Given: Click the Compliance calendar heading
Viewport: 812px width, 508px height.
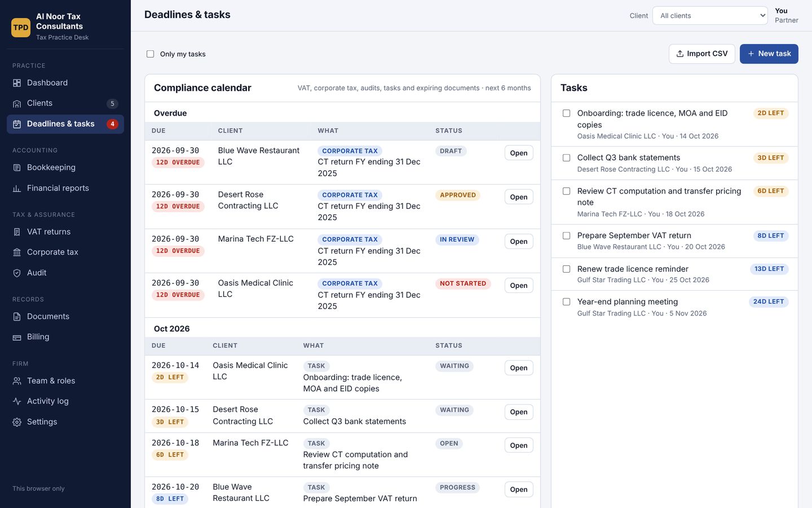Looking at the screenshot, I should (202, 88).
